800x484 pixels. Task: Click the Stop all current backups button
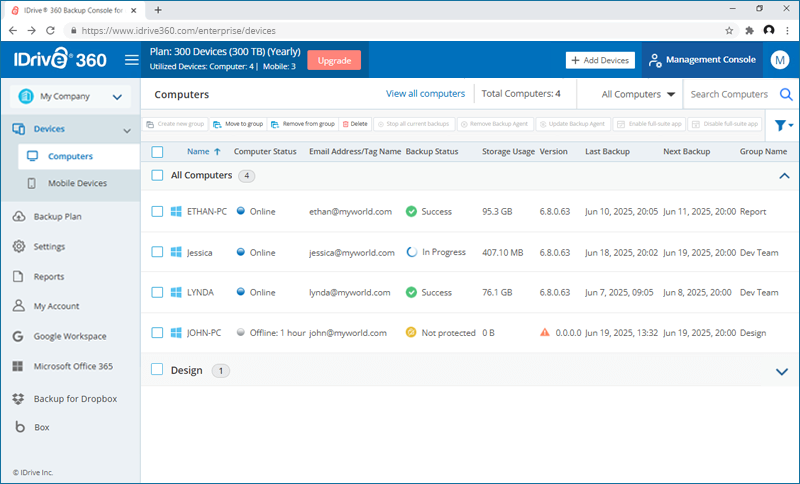tap(414, 124)
